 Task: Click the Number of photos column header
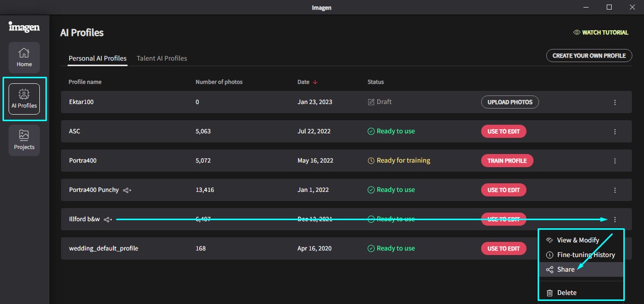(x=219, y=82)
